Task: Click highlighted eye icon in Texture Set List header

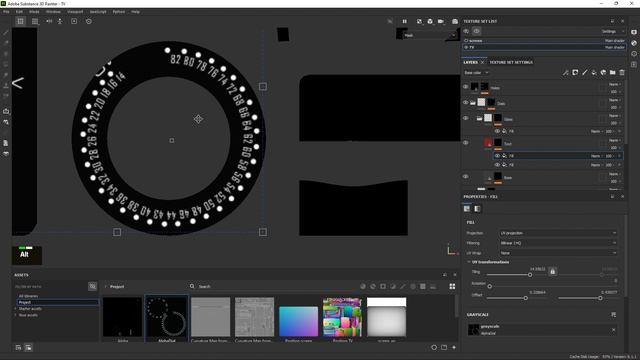Action: click(476, 31)
